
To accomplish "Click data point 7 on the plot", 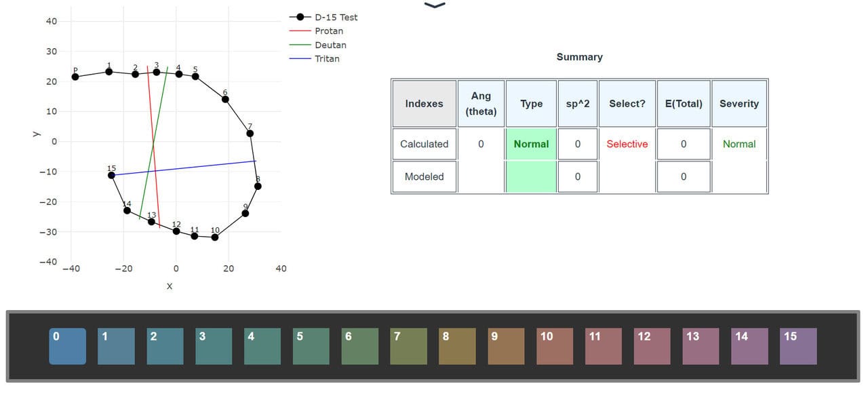I will click(250, 134).
